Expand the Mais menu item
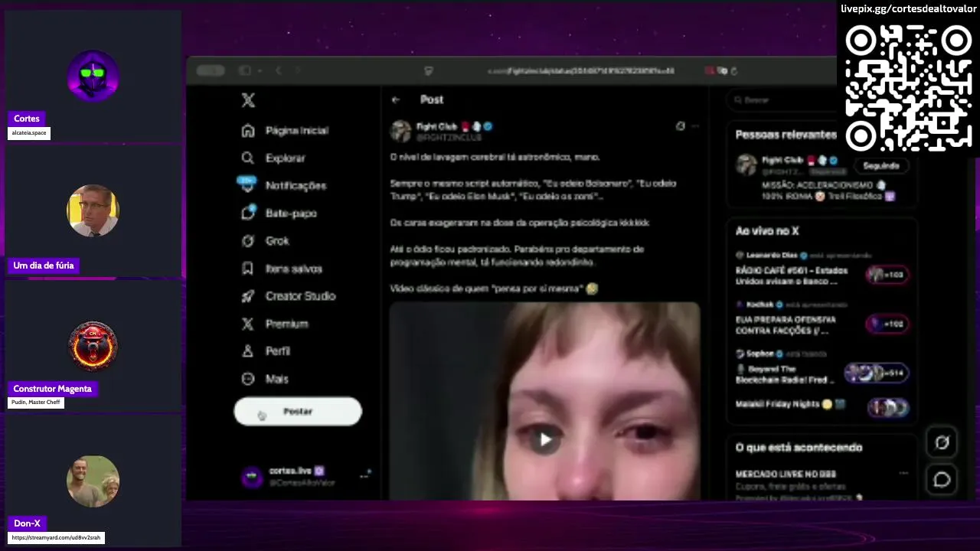The width and height of the screenshot is (980, 551). click(x=265, y=379)
